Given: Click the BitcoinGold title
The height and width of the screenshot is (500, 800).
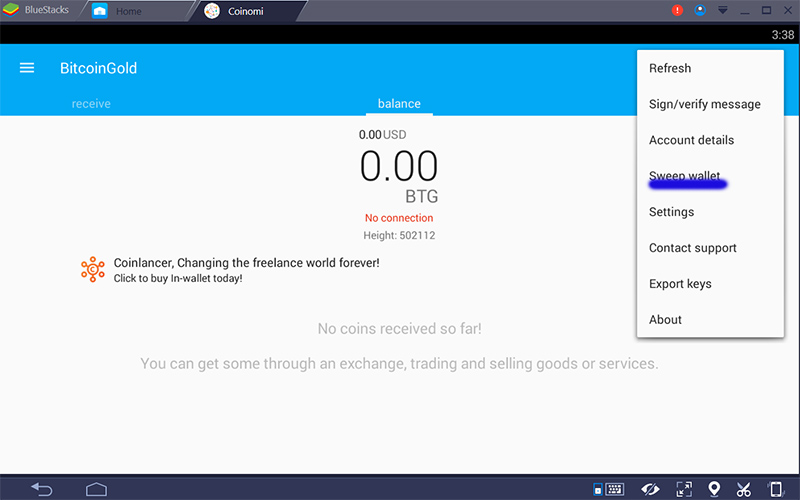Looking at the screenshot, I should [98, 68].
